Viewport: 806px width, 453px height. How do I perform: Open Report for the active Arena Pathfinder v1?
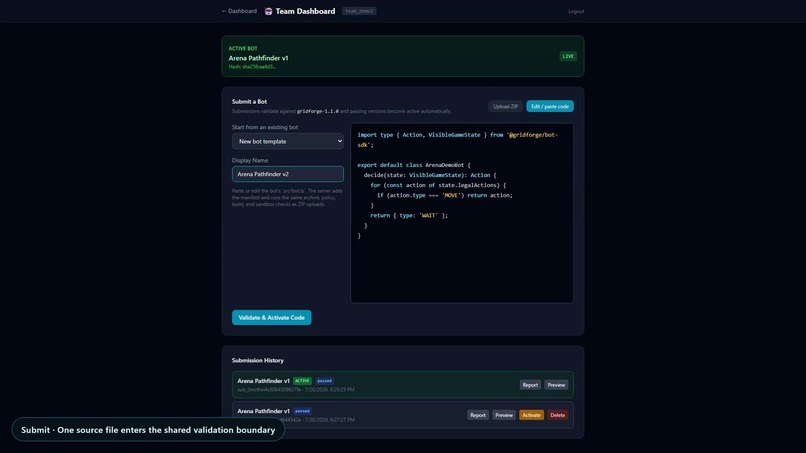point(530,385)
